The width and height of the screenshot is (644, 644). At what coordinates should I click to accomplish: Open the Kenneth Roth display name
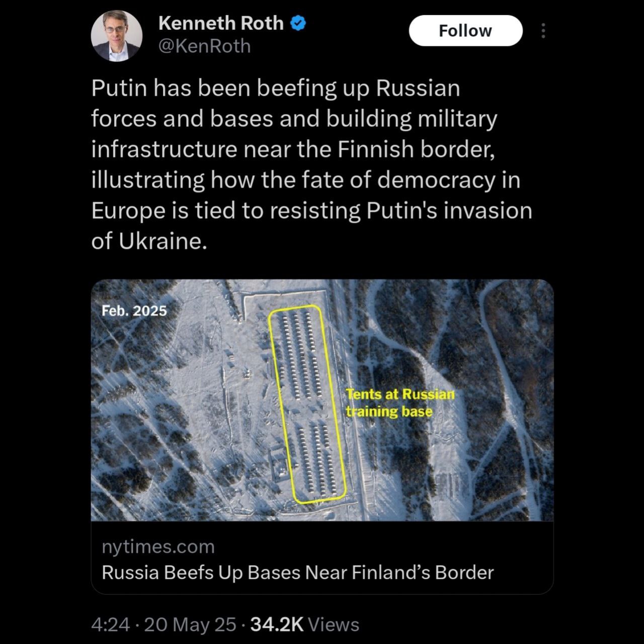221,23
